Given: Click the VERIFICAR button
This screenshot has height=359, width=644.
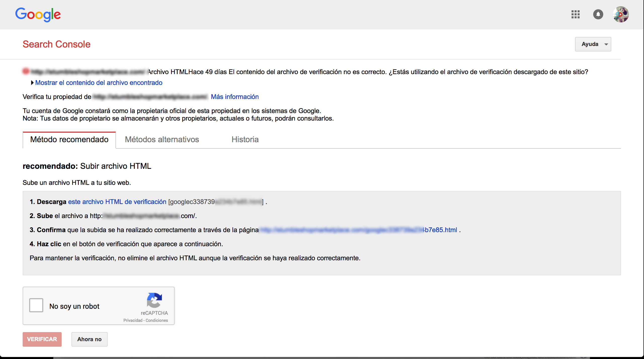Looking at the screenshot, I should pos(42,339).
